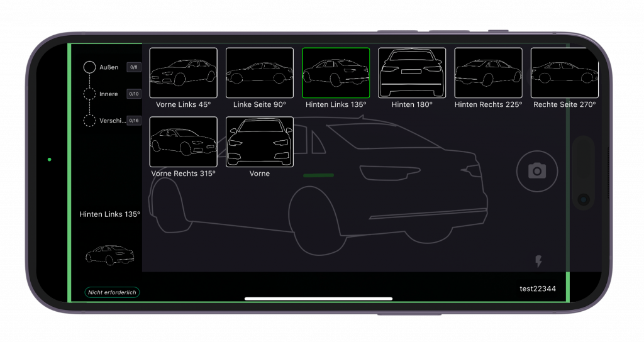
Task: Choose the Rechte Seite 270° view
Action: pos(564,73)
